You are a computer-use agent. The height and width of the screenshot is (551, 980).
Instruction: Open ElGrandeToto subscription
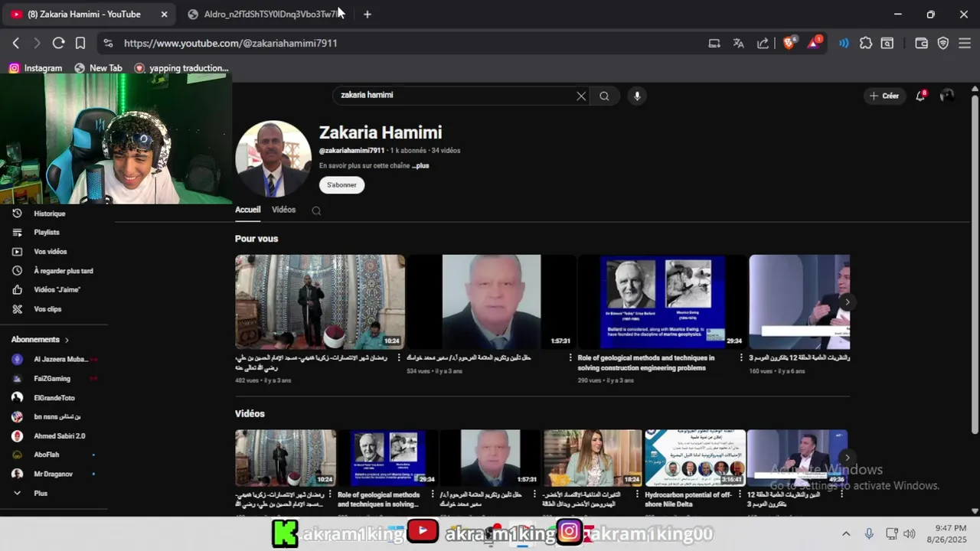click(54, 398)
